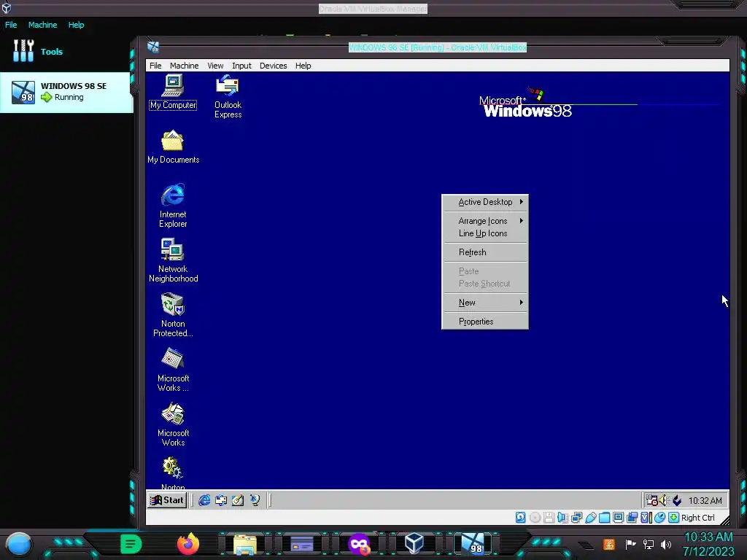This screenshot has width=747, height=560.
Task: Click VirtualBox floppy disk indicator
Action: pos(549,518)
